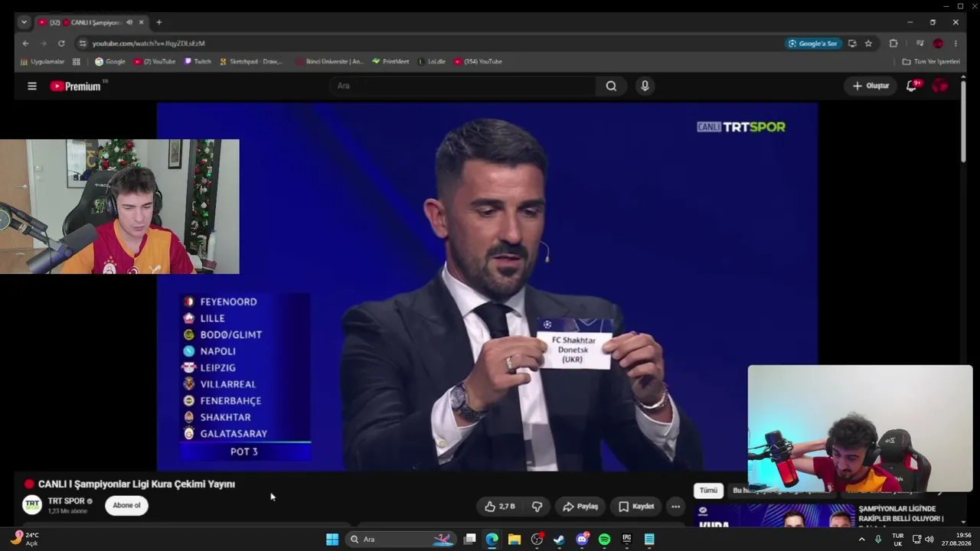Expand the tab search dropdown arrow
Viewport: 980px width, 551px height.
point(24,22)
